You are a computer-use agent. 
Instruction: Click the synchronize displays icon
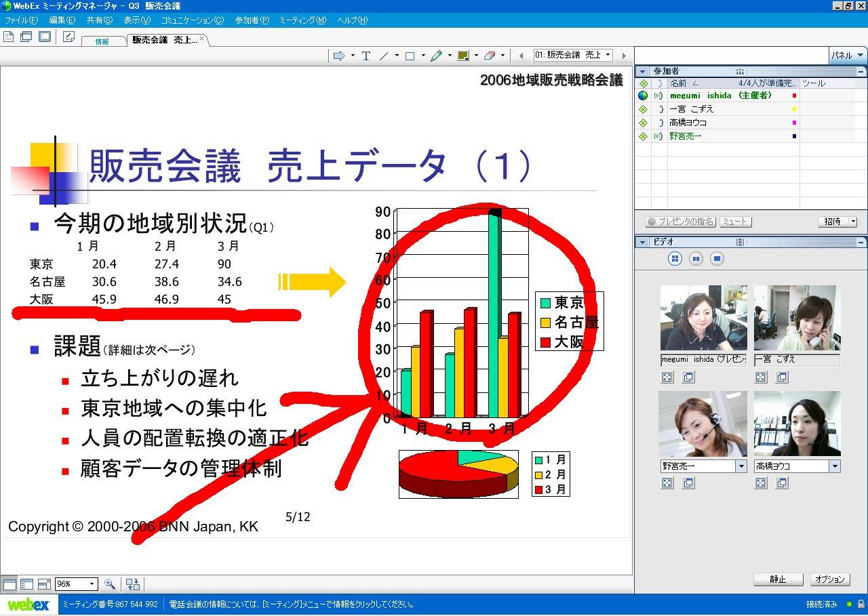[x=133, y=584]
